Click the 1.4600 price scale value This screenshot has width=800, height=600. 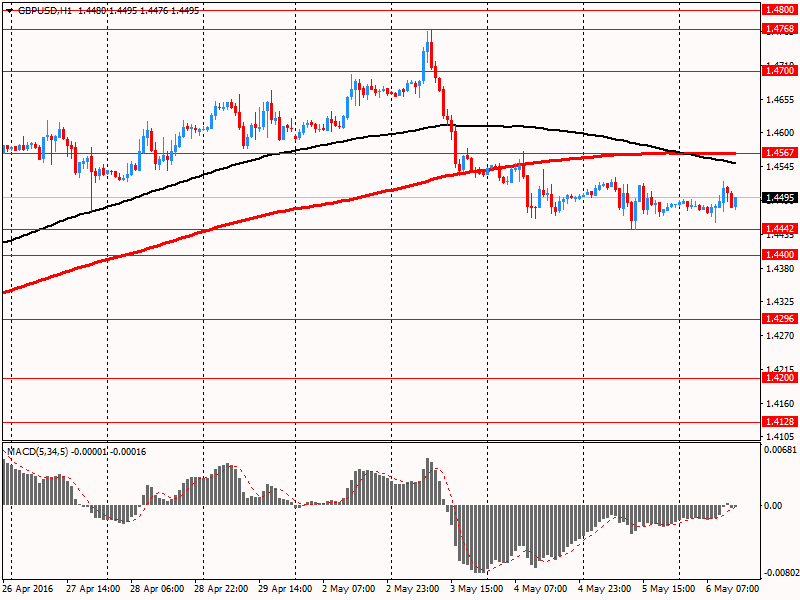[781, 133]
